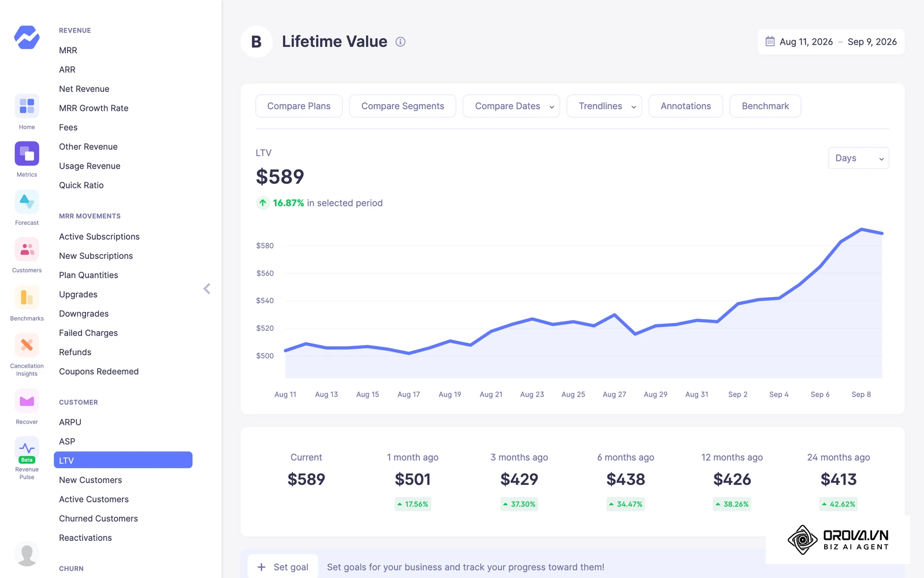Viewport: 924px width, 578px height.
Task: Click the Compare Plans button
Action: tap(299, 106)
